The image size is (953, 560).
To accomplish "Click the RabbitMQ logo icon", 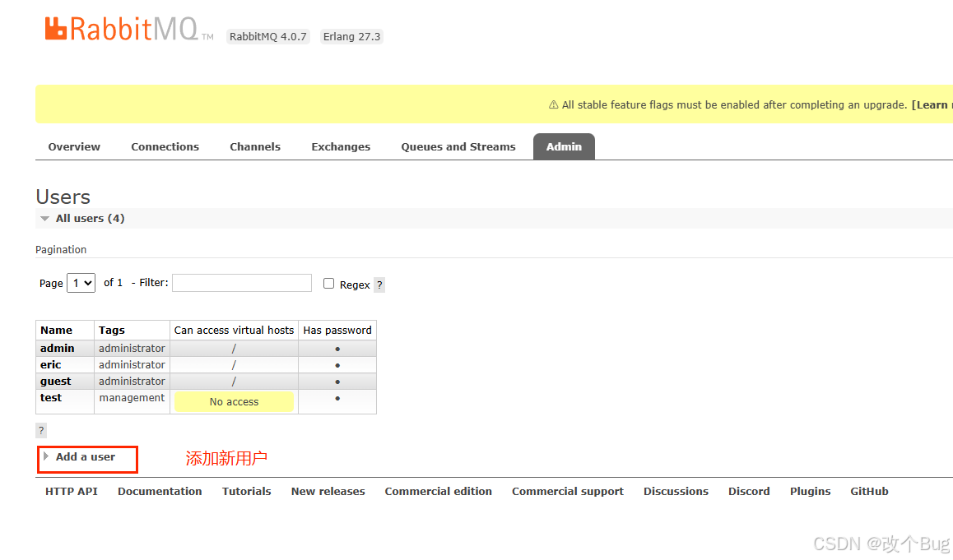I will coord(58,27).
